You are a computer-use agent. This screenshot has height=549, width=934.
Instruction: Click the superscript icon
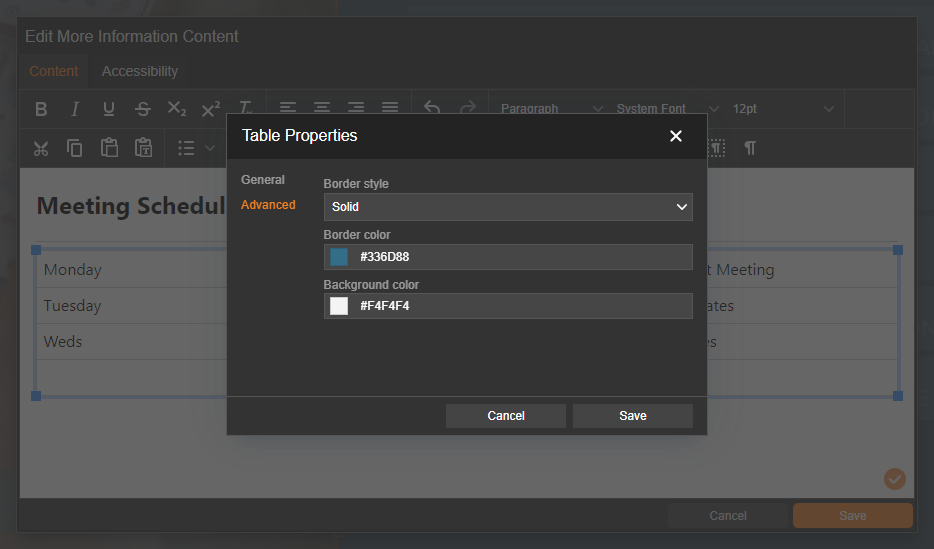tap(211, 109)
